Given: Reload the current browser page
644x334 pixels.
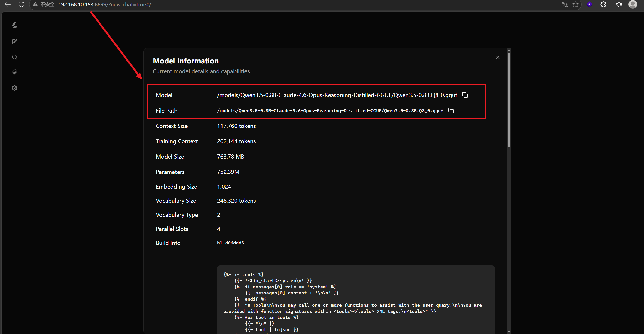Looking at the screenshot, I should pyautogui.click(x=21, y=4).
